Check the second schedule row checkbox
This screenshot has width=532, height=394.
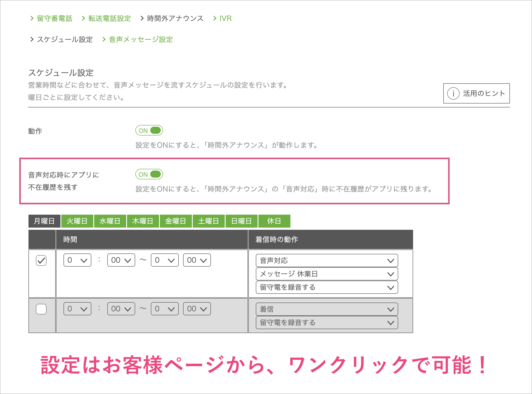tap(41, 309)
